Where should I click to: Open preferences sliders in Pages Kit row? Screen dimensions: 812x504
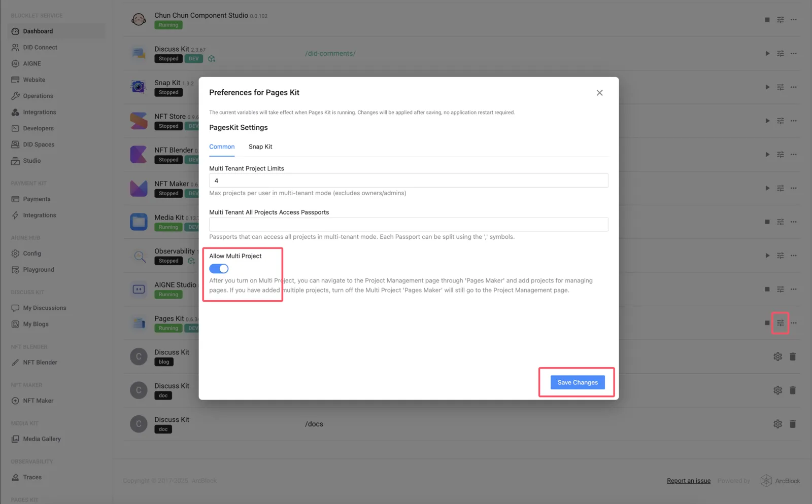coord(781,323)
